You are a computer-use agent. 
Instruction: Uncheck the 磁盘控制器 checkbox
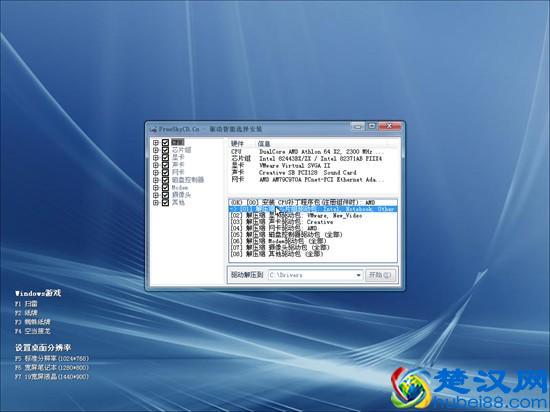point(165,180)
